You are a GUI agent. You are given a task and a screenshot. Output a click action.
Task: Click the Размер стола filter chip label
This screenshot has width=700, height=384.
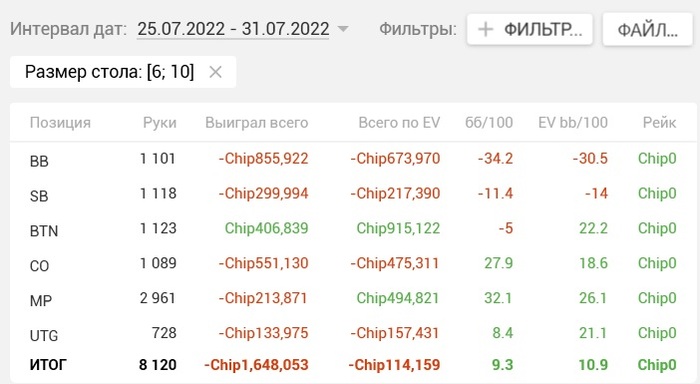(109, 72)
